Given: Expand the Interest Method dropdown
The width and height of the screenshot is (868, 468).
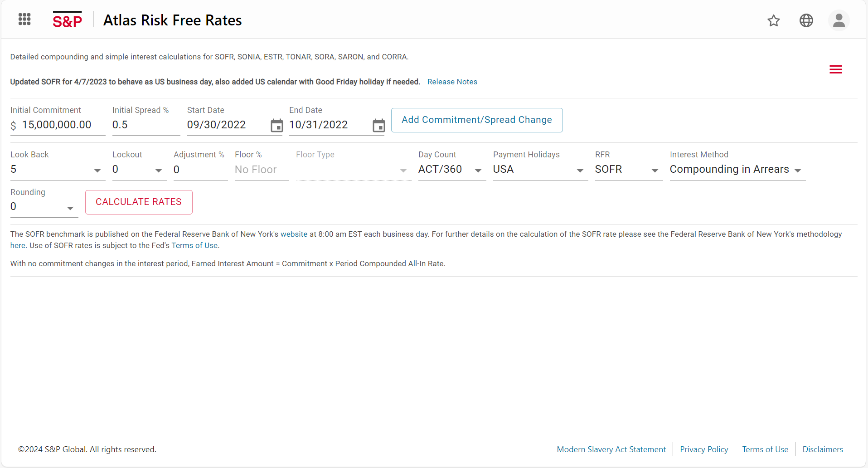Looking at the screenshot, I should [738, 170].
